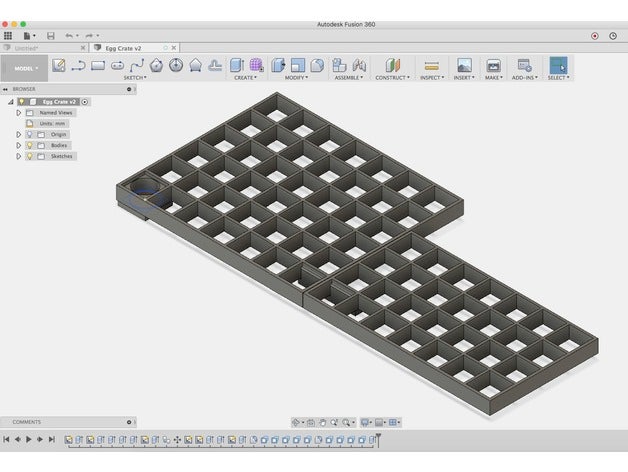Click the Create Sketch icon
The image size is (628, 472).
58,65
